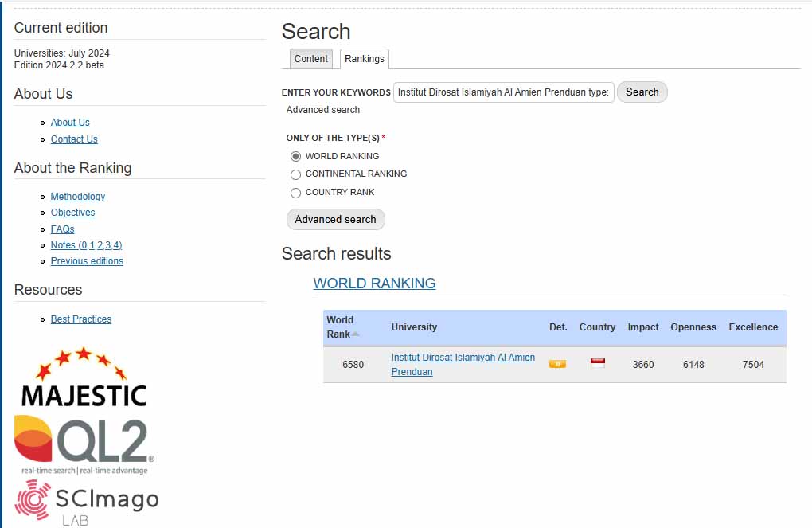Expand Advanced search below the keyword box
Screen dimensions: 812x528
coord(323,109)
